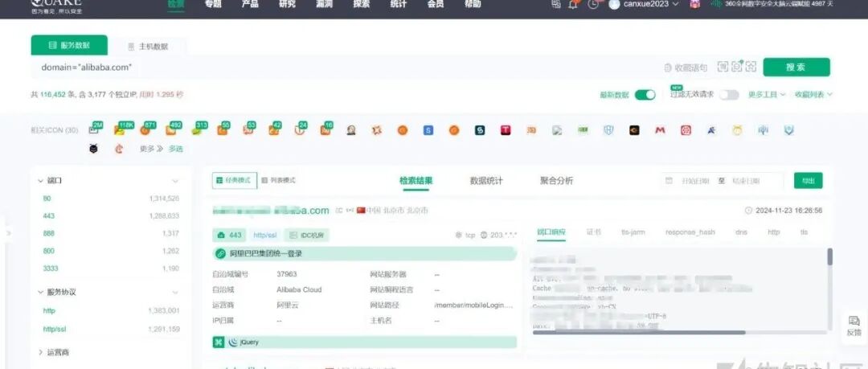Select the related icon with 313 badge
The image size is (868, 369).
tap(197, 130)
